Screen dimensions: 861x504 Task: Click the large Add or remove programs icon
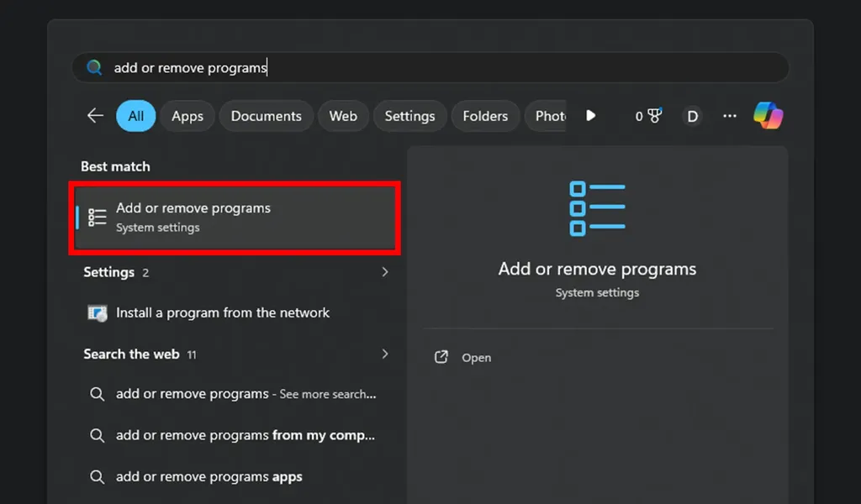pyautogui.click(x=597, y=208)
